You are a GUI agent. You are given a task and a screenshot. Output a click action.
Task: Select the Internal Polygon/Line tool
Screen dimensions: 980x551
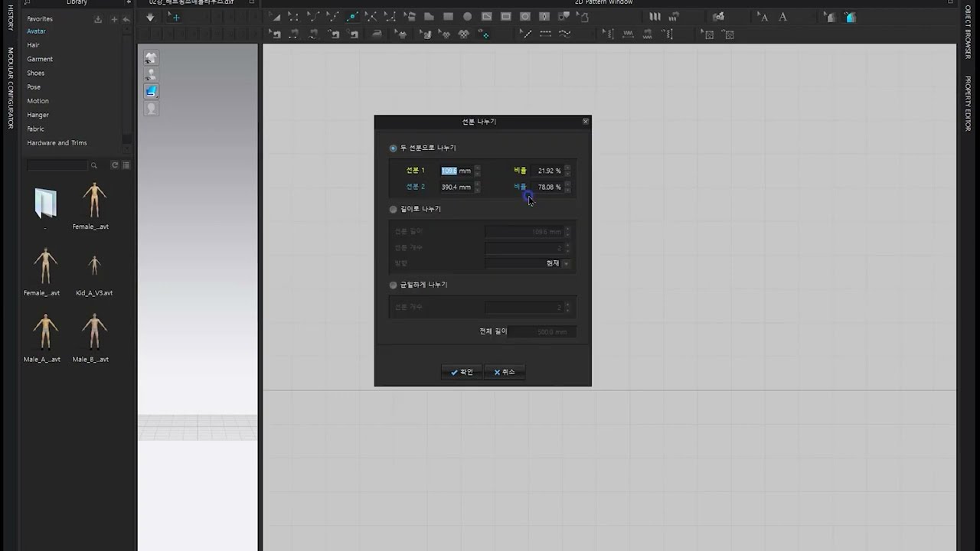(487, 17)
